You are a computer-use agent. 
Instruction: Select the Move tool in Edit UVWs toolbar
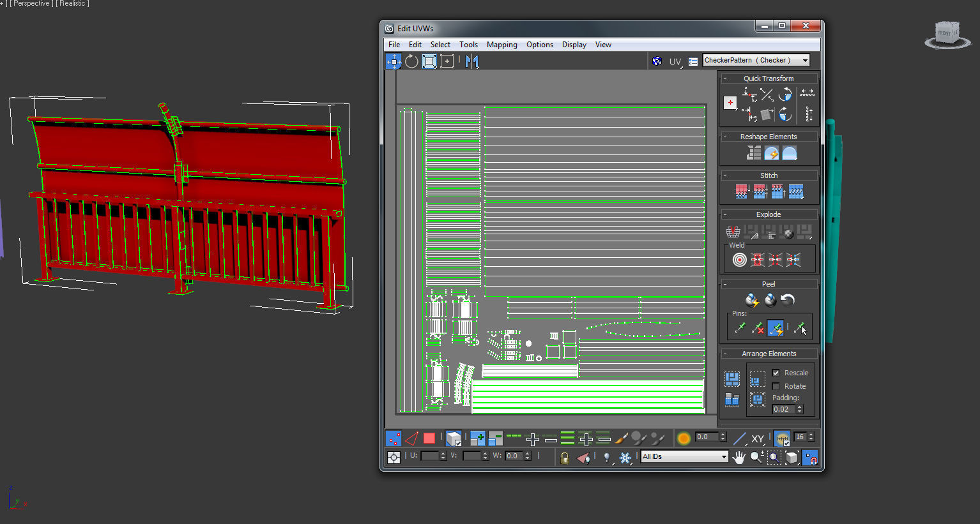pos(394,61)
